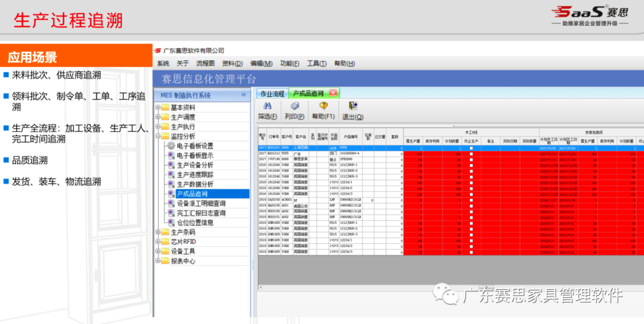Image resolution: width=644 pixels, height=324 pixels.
Task: Open the 系统 menu
Action: tap(163, 63)
